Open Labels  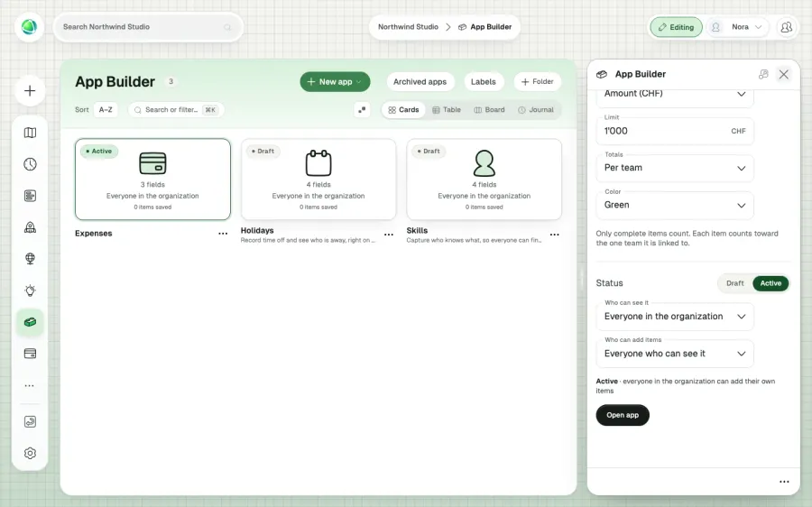point(484,82)
